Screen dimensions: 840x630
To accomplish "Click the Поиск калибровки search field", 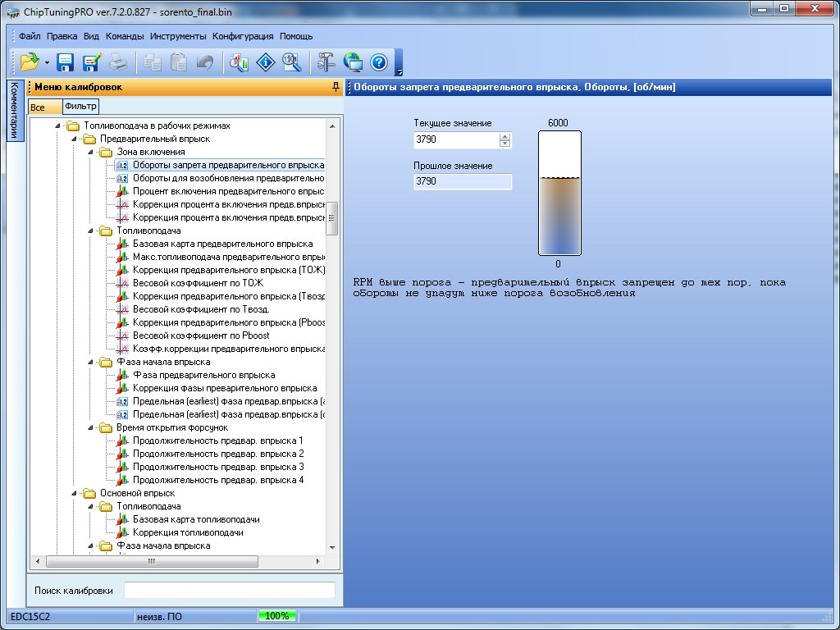I will pos(229,591).
